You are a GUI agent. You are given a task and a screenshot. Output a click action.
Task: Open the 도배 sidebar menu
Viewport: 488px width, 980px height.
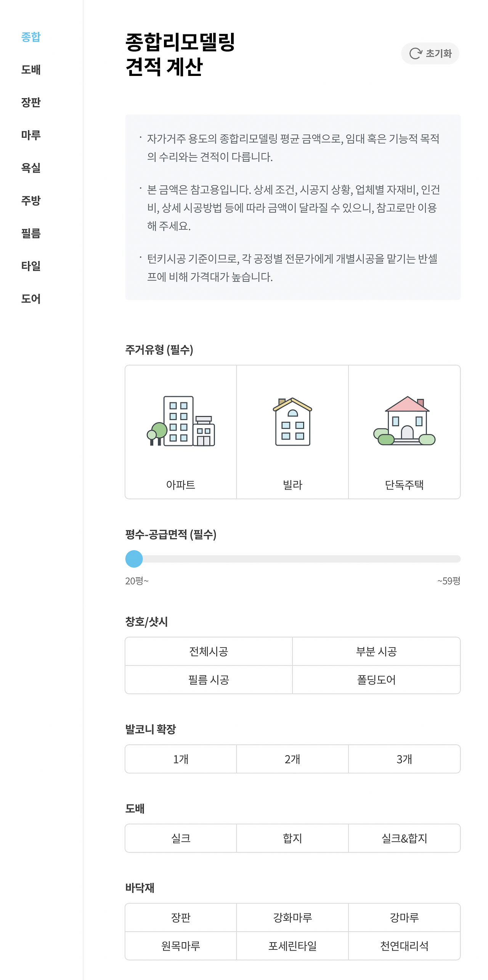(31, 69)
